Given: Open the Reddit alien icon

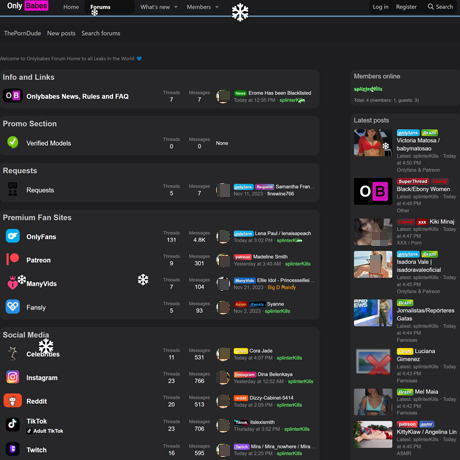Looking at the screenshot, I should click(13, 401).
